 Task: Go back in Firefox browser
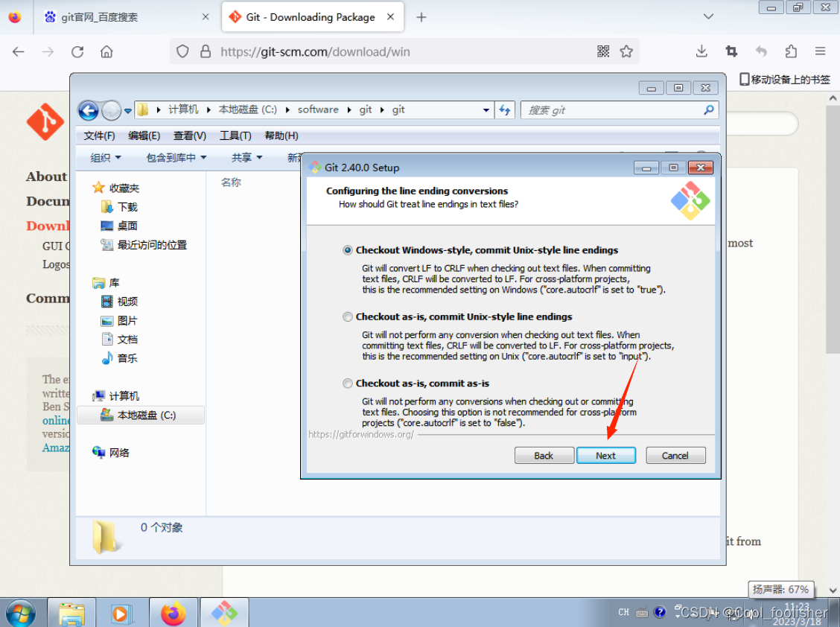tap(18, 51)
